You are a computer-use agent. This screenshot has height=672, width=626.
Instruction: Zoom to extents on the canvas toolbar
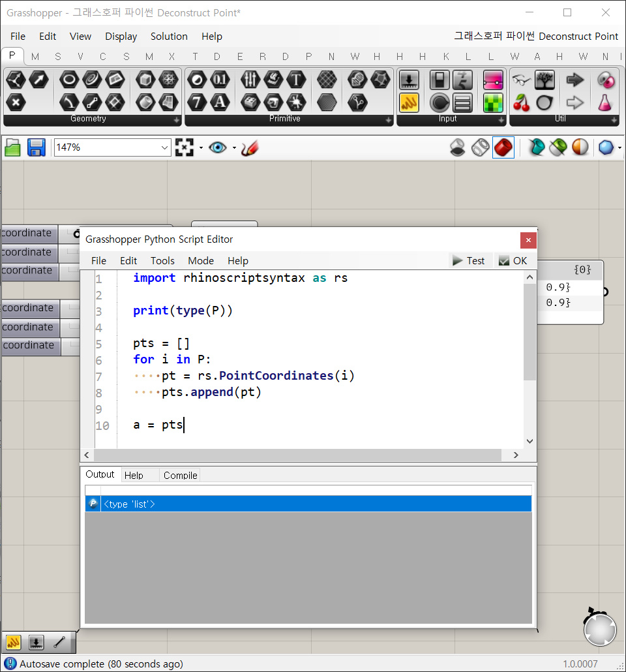coord(185,148)
